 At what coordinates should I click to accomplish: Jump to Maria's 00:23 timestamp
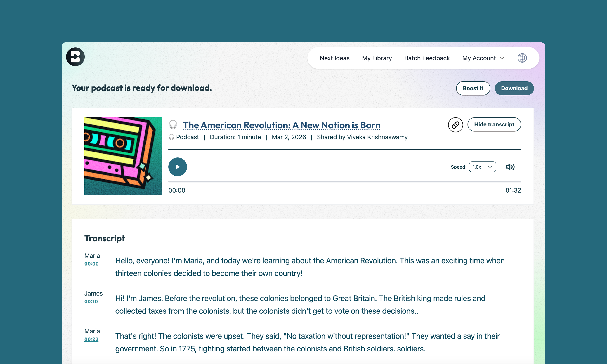(x=91, y=339)
